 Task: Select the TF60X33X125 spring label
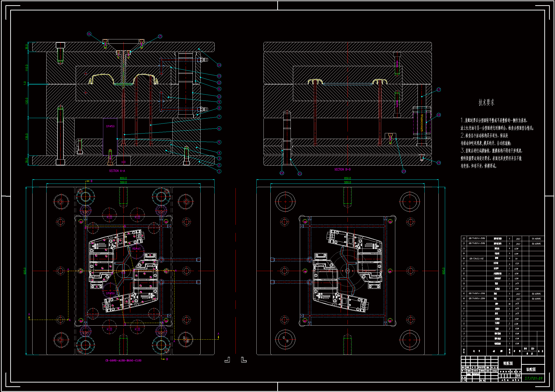(x=422, y=123)
